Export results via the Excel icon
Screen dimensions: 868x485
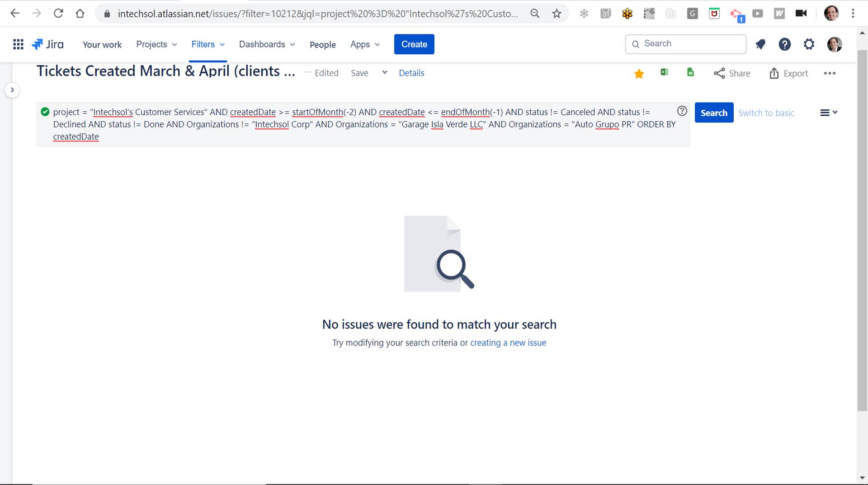pos(664,72)
